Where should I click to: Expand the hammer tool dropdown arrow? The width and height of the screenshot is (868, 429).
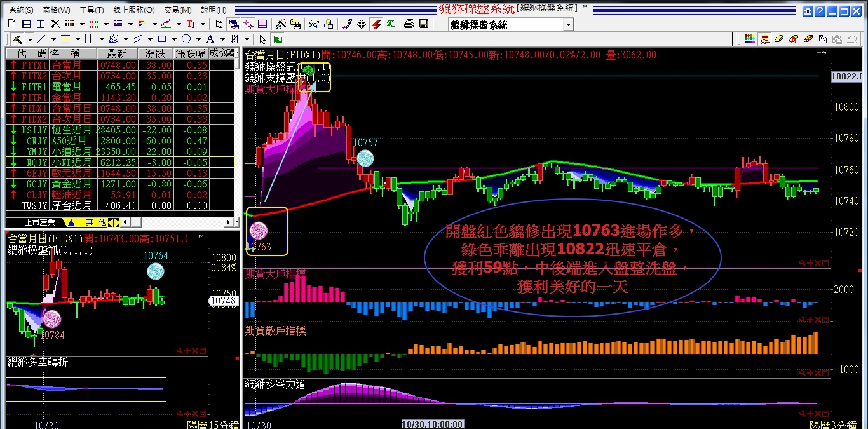coord(30,40)
